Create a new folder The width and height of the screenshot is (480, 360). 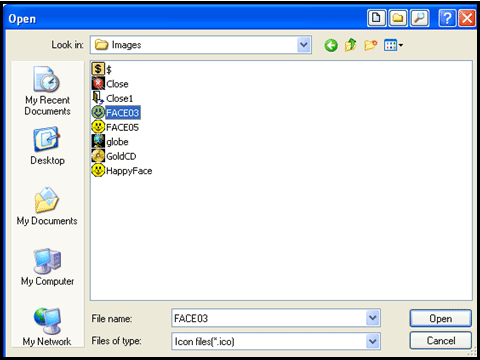pos(370,45)
